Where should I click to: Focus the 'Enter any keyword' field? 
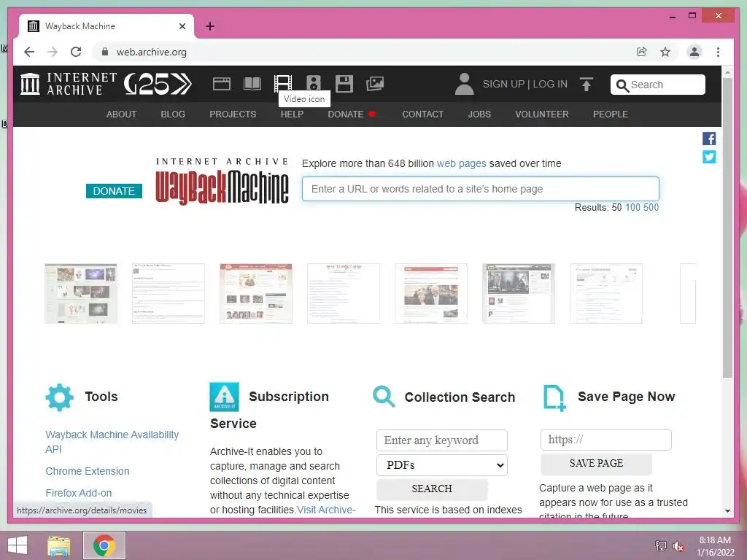tap(441, 440)
